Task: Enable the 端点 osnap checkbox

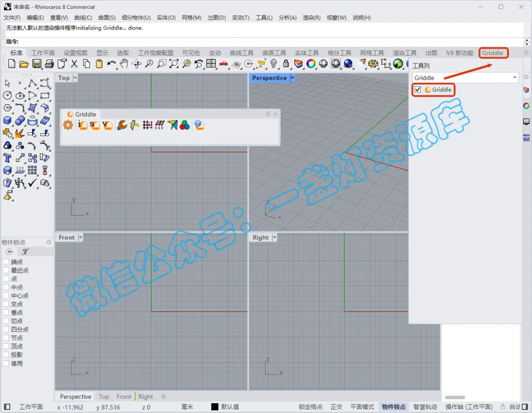Action: (x=6, y=262)
